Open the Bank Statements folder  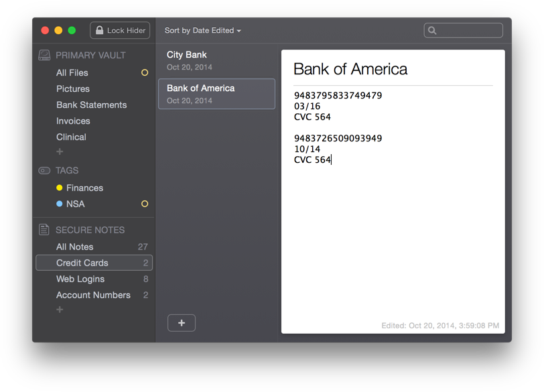point(92,105)
